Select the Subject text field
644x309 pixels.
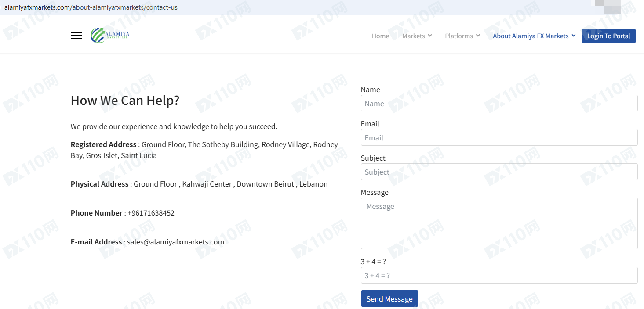point(499,172)
